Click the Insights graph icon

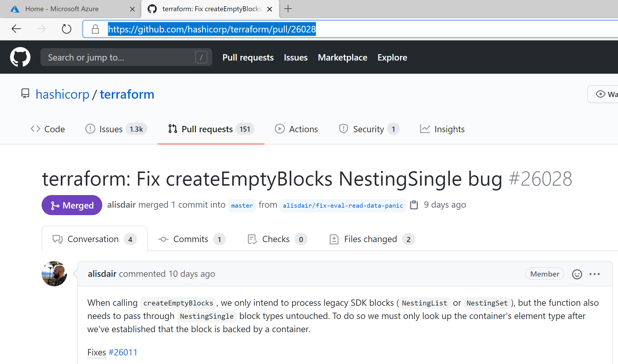pos(425,129)
